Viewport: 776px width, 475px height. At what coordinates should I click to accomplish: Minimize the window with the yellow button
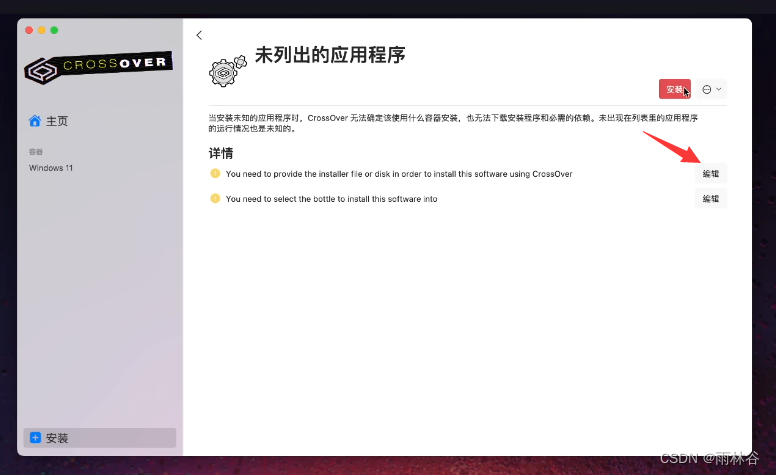[x=42, y=30]
